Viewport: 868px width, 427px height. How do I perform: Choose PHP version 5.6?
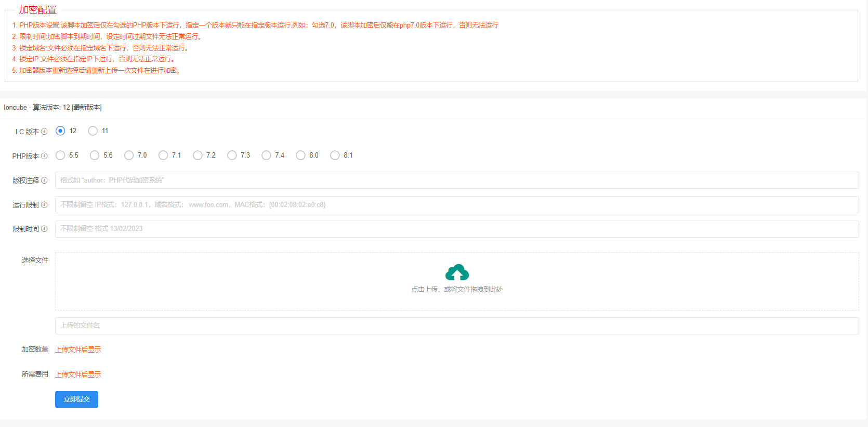95,155
